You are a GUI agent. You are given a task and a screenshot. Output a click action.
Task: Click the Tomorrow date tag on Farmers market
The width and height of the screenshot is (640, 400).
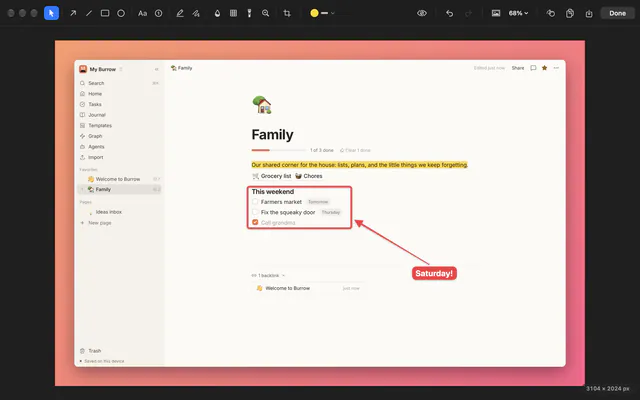(318, 202)
